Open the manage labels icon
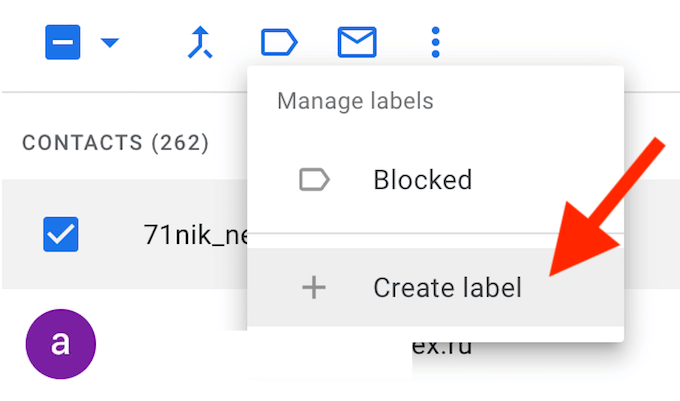 [x=279, y=42]
